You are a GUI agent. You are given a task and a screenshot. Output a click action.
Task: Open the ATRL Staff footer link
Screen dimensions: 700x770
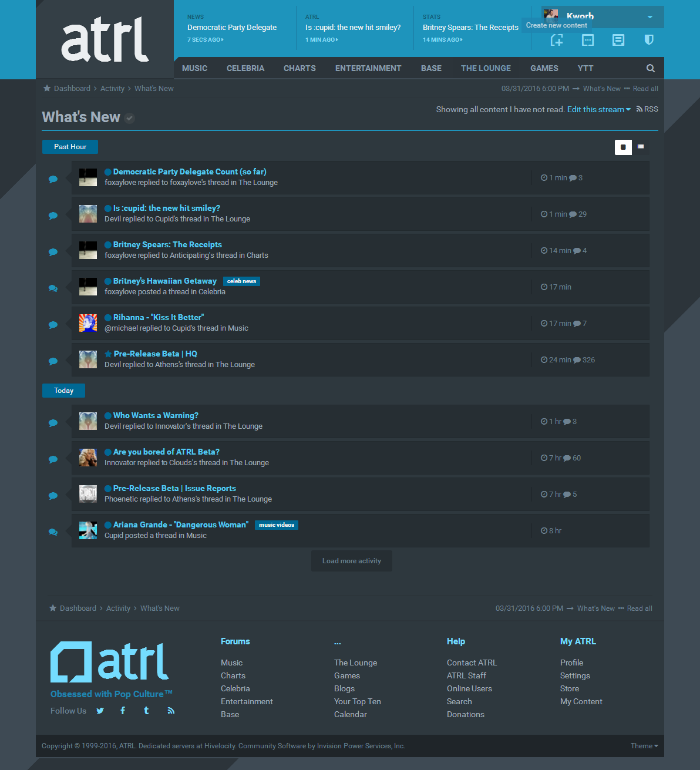click(466, 675)
